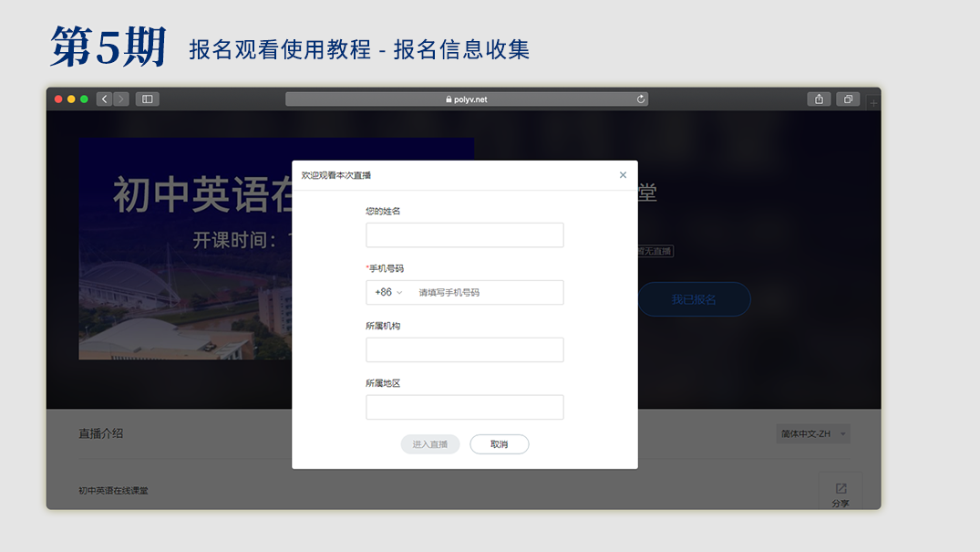This screenshot has width=980, height=552.
Task: Click the 分享 share icon on the page
Action: pyautogui.click(x=841, y=494)
